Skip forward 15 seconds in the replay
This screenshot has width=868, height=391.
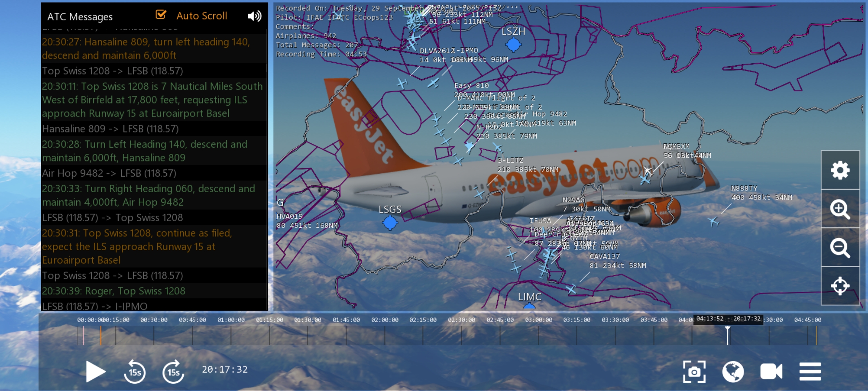(x=173, y=371)
